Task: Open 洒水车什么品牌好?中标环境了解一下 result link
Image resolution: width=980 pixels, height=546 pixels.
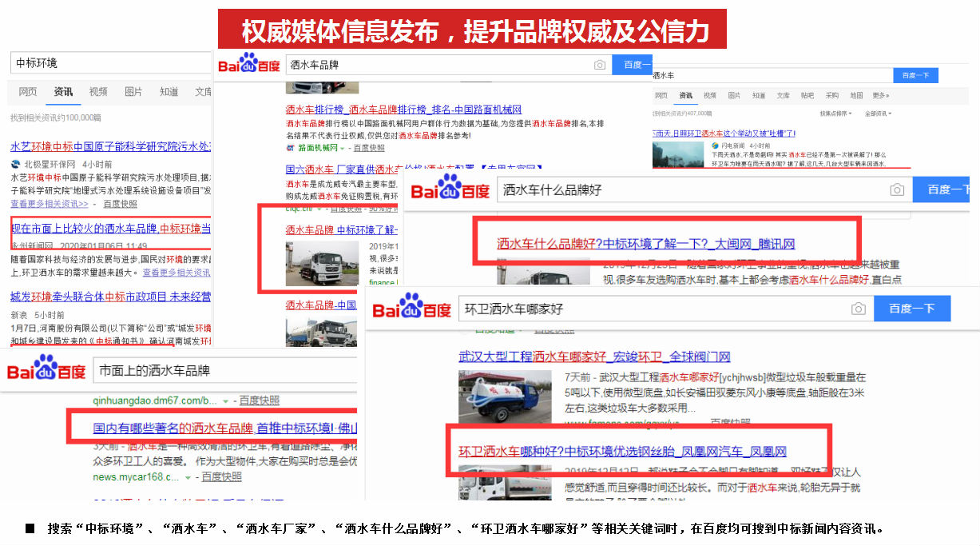Action: [645, 244]
